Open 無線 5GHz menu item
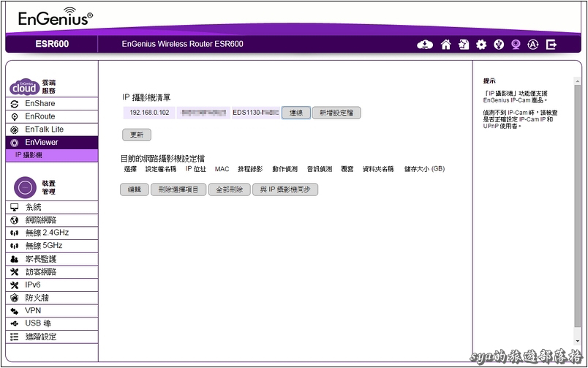 (52, 246)
